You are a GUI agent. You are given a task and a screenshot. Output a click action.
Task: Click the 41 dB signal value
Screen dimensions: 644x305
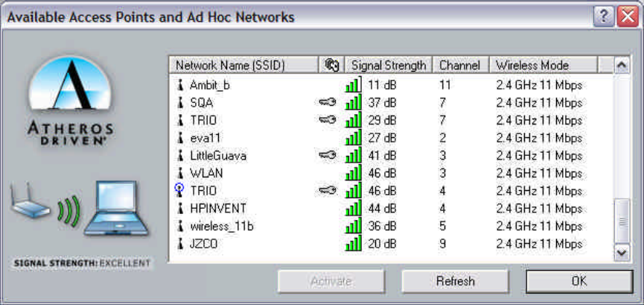tap(382, 156)
